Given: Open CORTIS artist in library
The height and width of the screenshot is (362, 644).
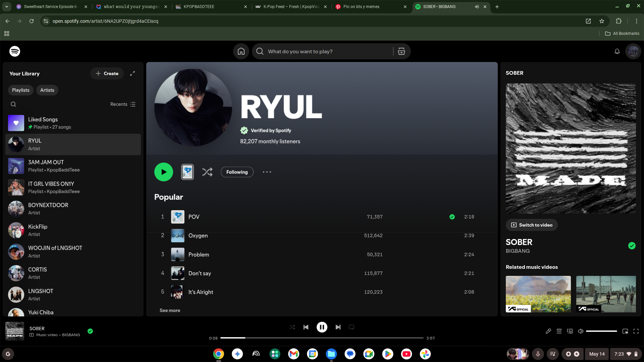Looking at the screenshot, I should (x=73, y=273).
